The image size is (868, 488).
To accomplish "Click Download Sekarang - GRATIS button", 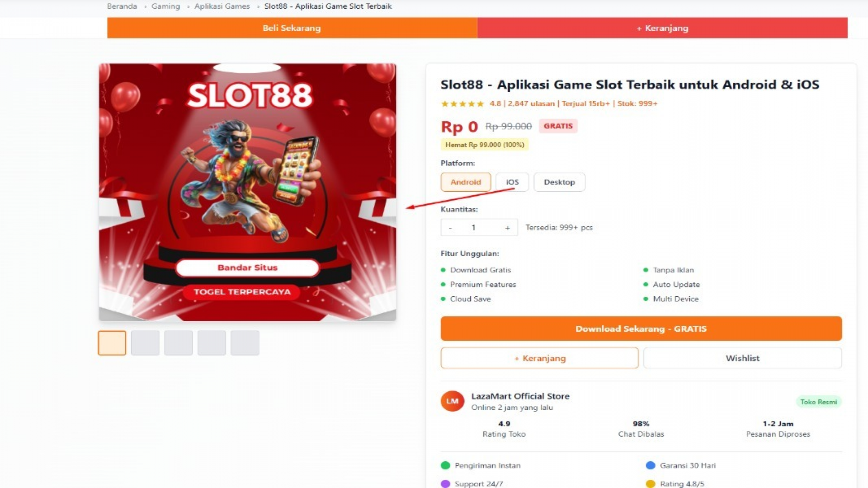I will coord(641,329).
